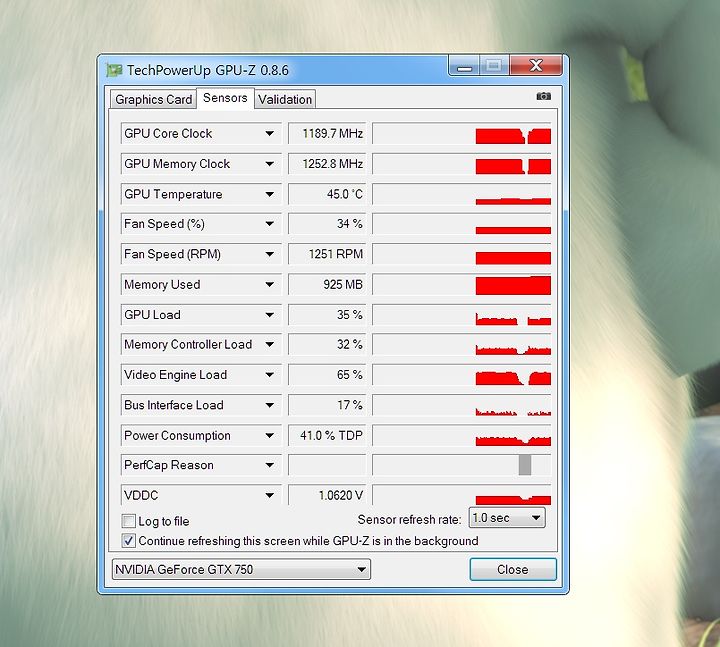Expand the Fan Speed (%) dropdown

click(270, 224)
